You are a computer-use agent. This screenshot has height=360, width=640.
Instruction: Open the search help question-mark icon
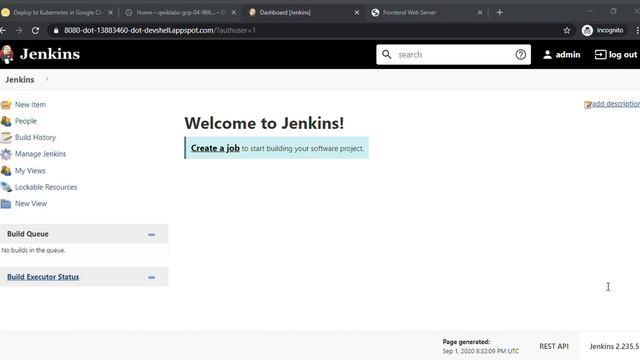(520, 54)
